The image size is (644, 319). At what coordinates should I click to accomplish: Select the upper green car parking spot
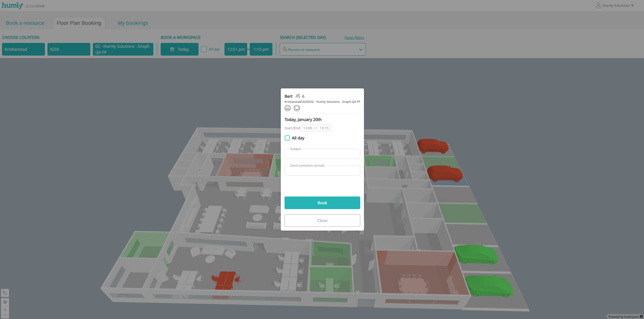pyautogui.click(x=477, y=254)
